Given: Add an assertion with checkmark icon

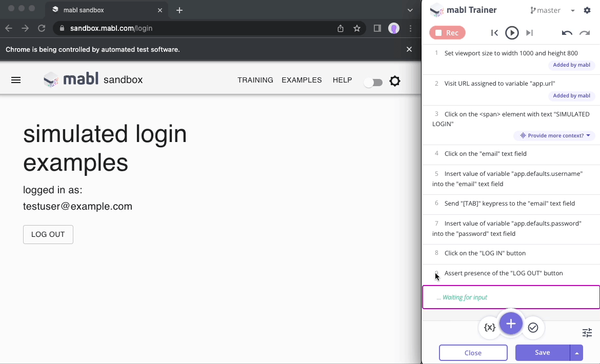Looking at the screenshot, I should (x=533, y=328).
